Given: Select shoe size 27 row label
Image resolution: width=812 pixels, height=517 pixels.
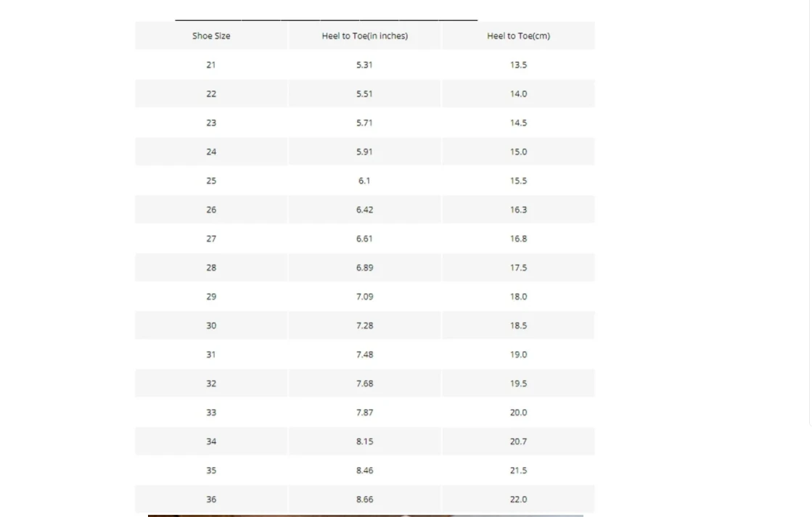Looking at the screenshot, I should (211, 239).
